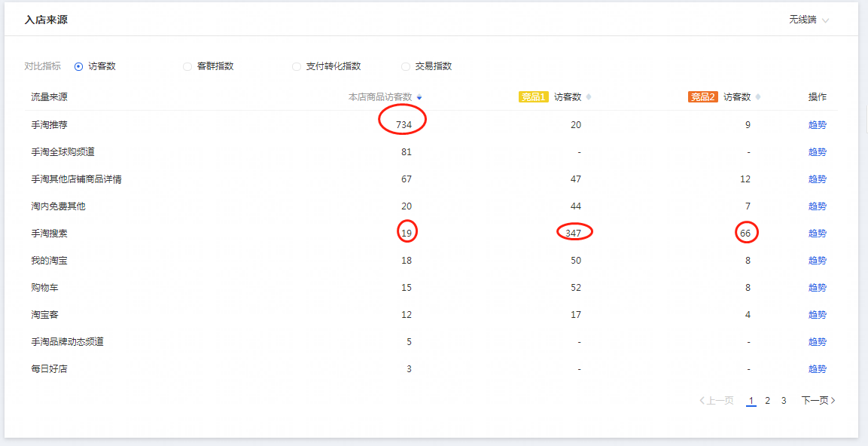Click the 81 visitor count value
The width and height of the screenshot is (868, 446).
coord(407,152)
